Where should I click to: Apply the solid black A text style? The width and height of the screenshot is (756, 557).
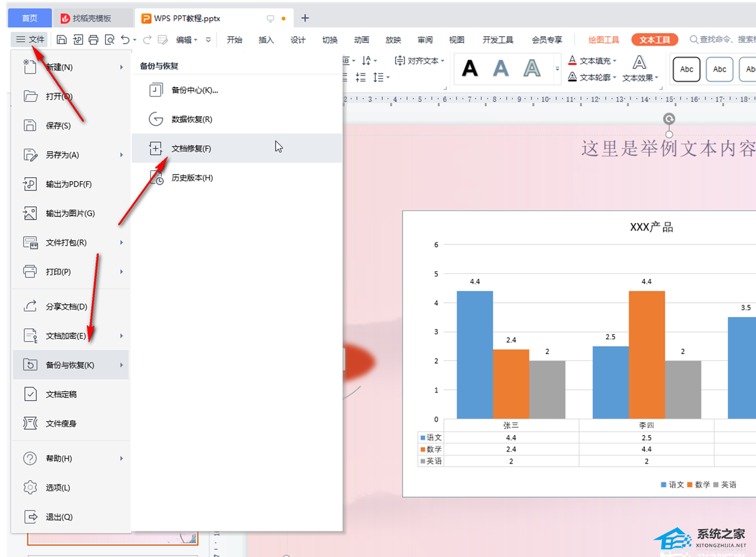(470, 68)
